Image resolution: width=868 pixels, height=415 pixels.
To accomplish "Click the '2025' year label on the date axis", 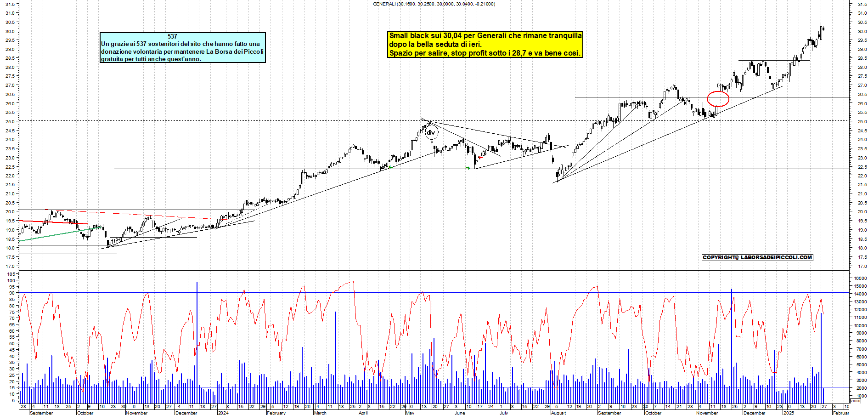I will click(789, 413).
